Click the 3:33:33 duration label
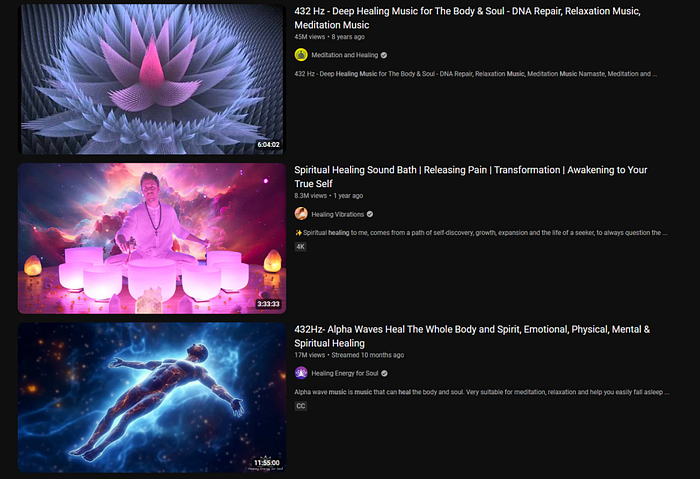 [x=268, y=304]
